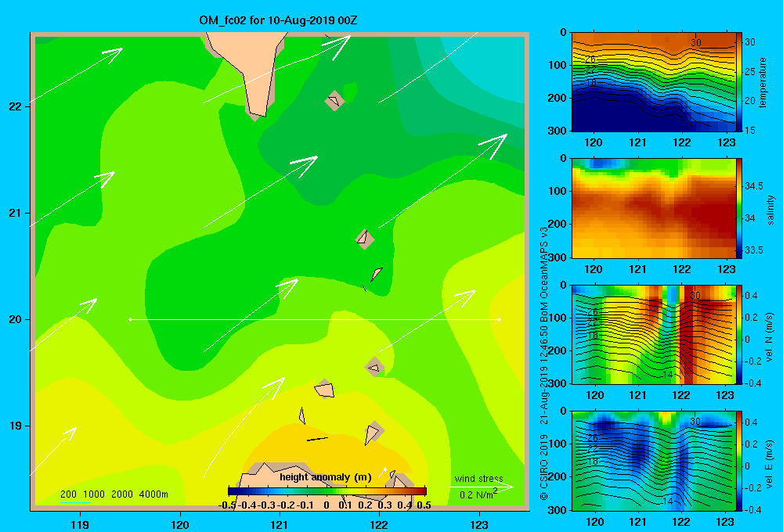Viewport: 783px width, 532px height.
Task: Click the 0.5 label on height anomaly bar
Action: tap(424, 505)
